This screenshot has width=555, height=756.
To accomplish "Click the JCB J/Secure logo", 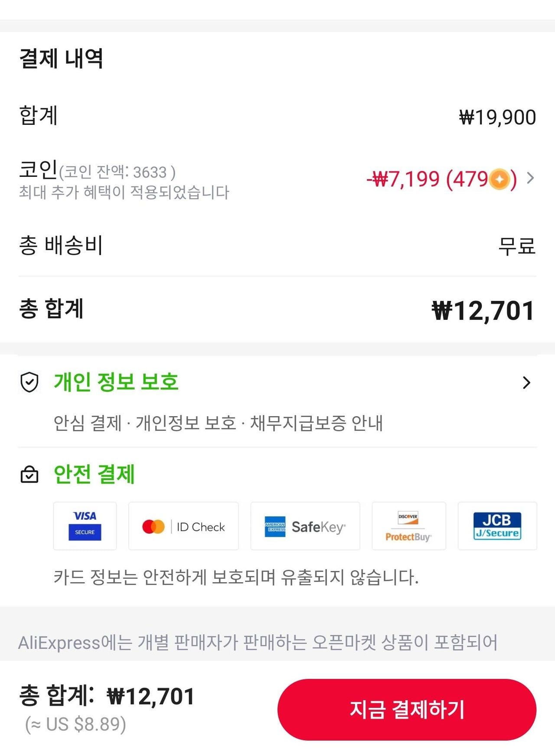I will coord(497,526).
